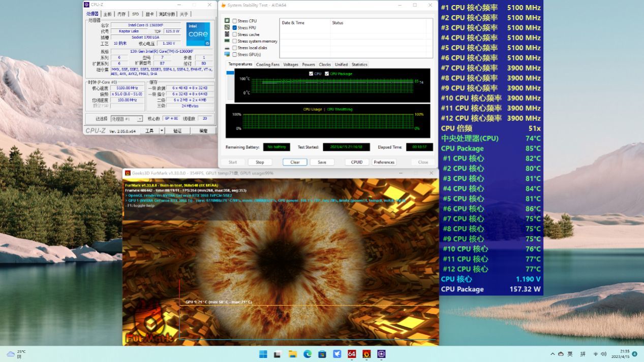Viewport: 644px width, 362px height.
Task: Open the Task View icon on the taskbar
Action: tap(278, 354)
